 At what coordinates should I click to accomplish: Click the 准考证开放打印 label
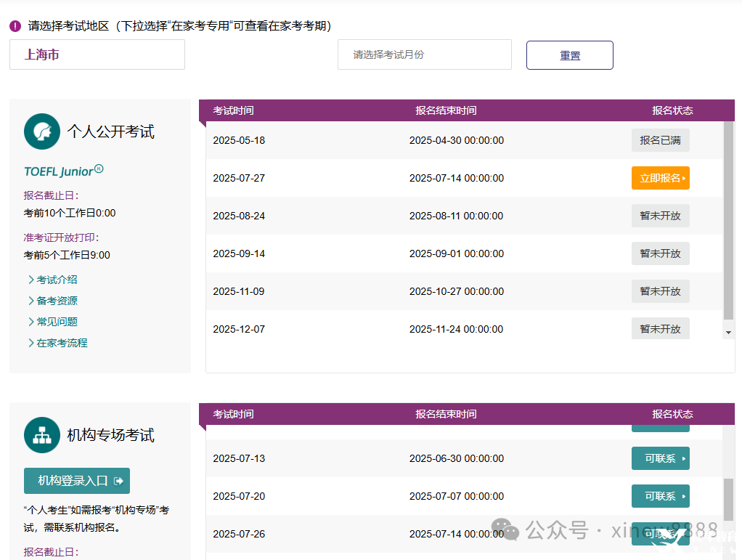pyautogui.click(x=62, y=238)
